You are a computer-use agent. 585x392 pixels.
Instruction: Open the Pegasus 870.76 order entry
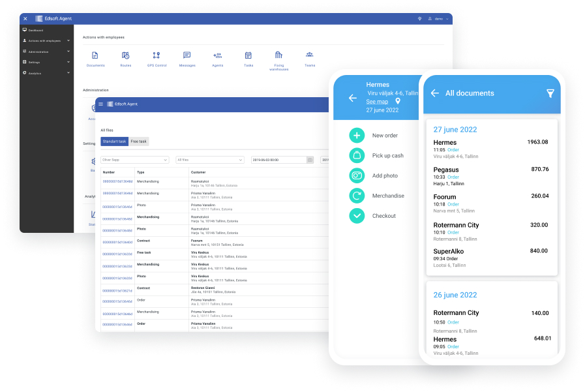(491, 176)
